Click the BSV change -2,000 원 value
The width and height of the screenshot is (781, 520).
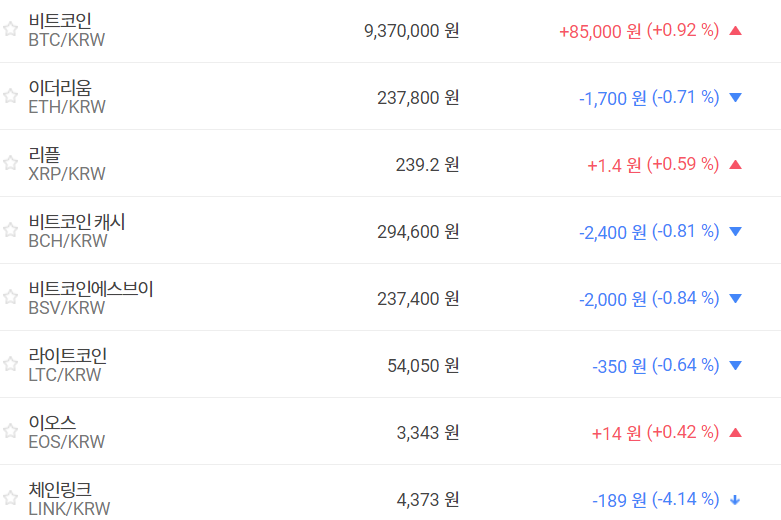tap(612, 298)
